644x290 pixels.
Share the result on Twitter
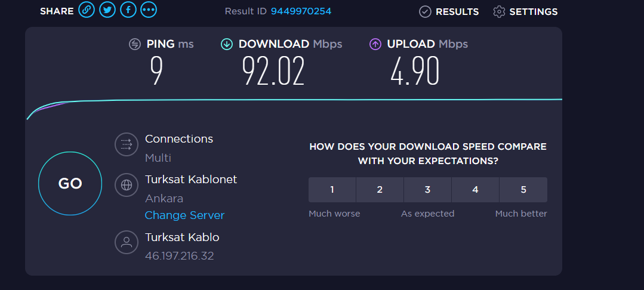[x=107, y=10]
